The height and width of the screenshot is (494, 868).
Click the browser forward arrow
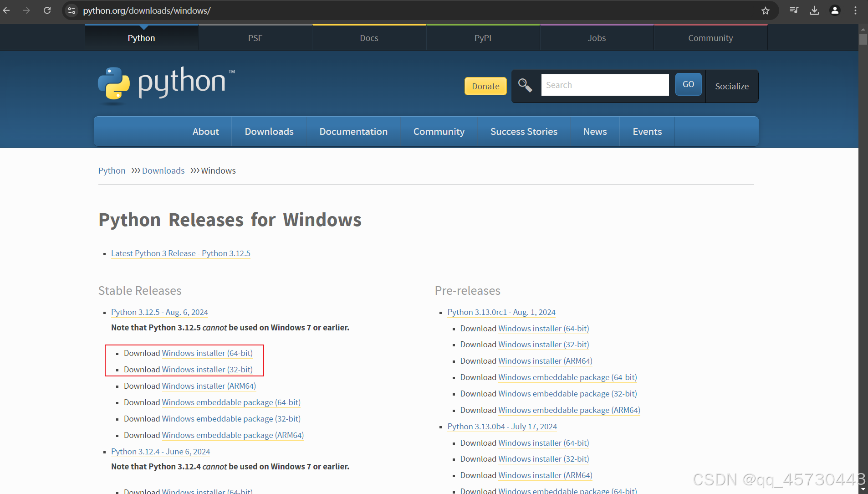[26, 10]
